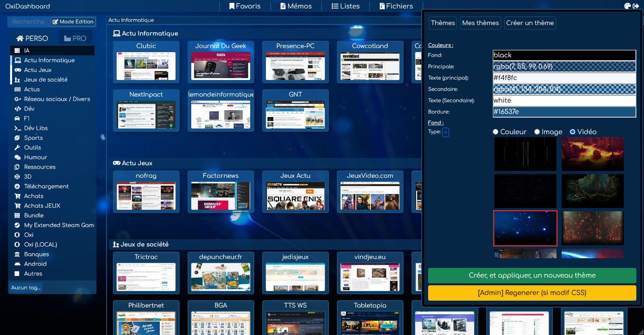The height and width of the screenshot is (335, 644).
Task: Select the Oxi (LOCAL) category
Action: (x=52, y=244)
